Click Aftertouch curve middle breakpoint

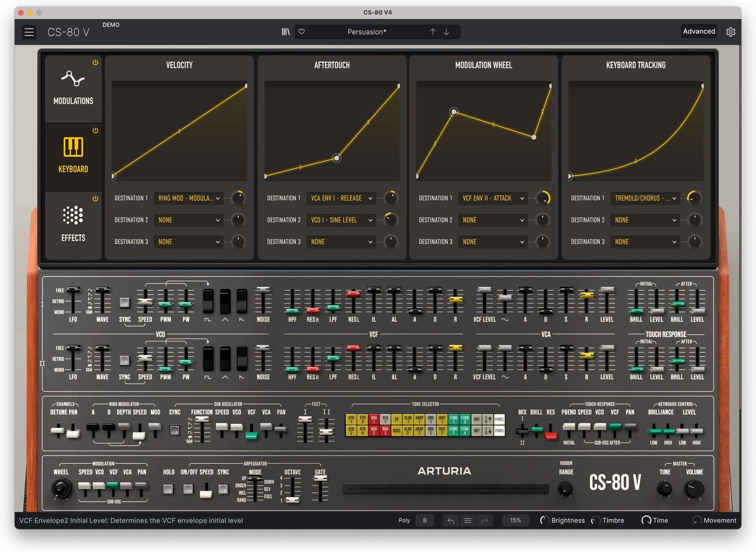(337, 158)
